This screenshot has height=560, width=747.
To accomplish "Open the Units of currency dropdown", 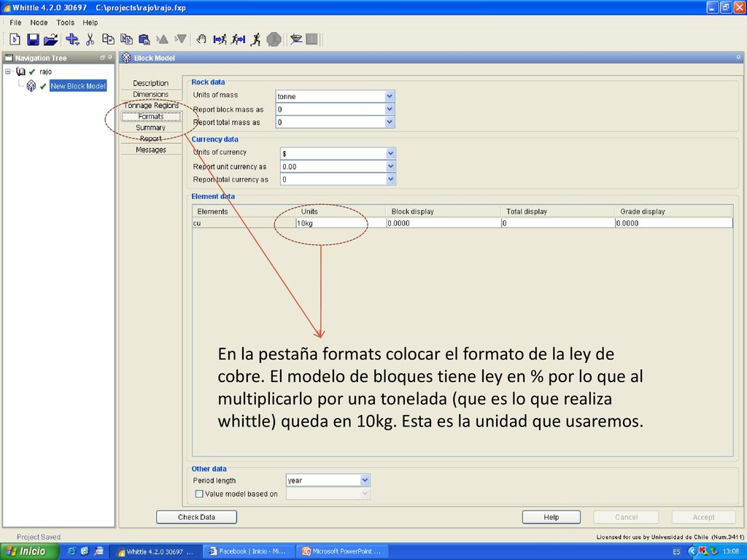I will [391, 153].
